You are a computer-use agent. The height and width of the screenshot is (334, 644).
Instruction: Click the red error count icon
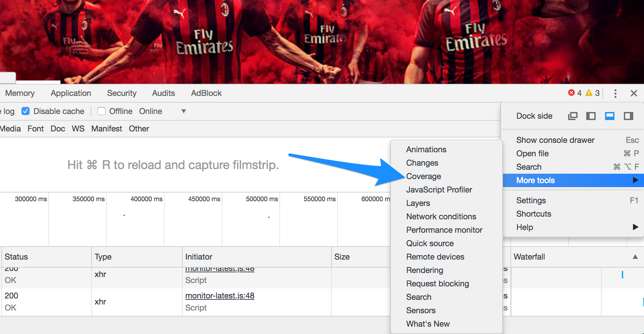click(x=571, y=93)
